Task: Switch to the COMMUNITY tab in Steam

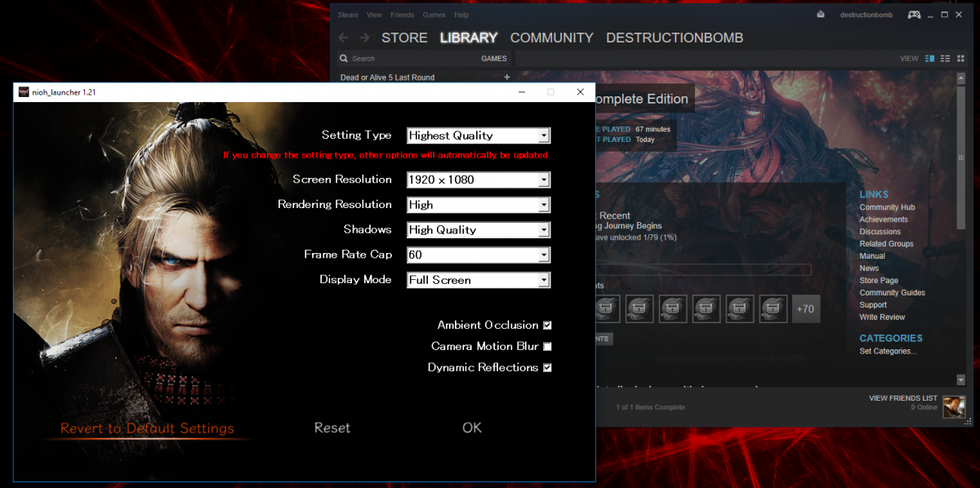Action: click(x=552, y=38)
